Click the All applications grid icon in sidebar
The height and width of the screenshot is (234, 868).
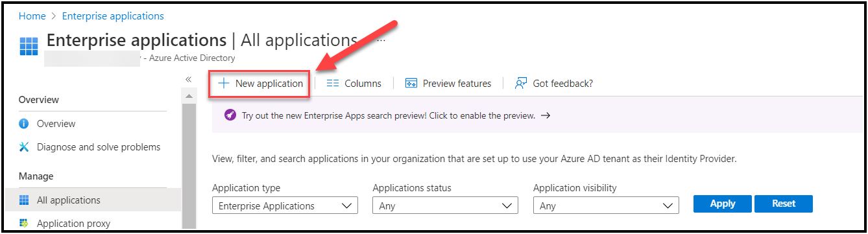(x=24, y=200)
